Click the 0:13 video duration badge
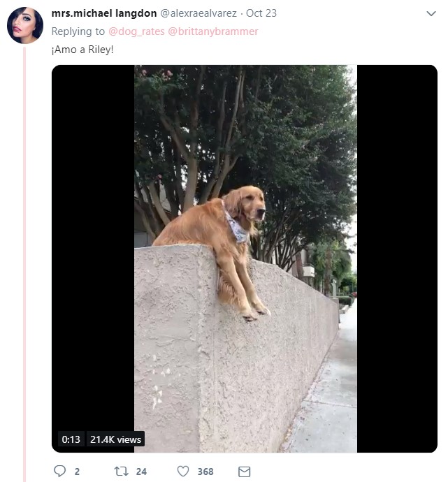 pyautogui.click(x=71, y=439)
